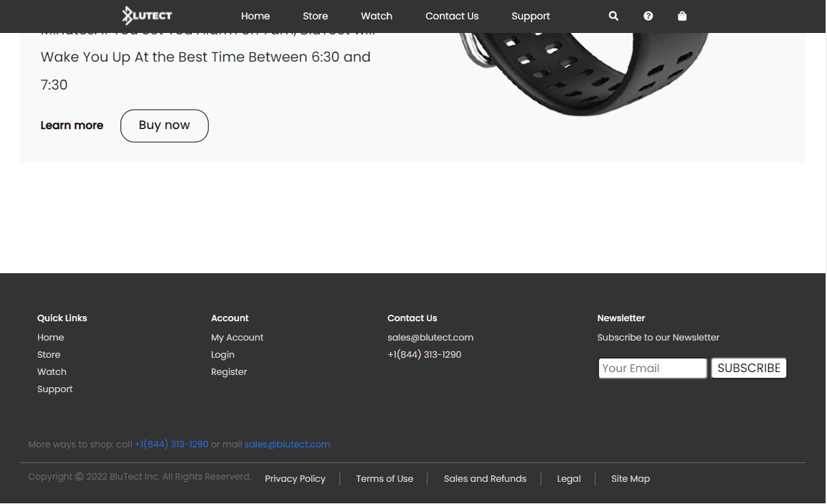The image size is (827, 504).
Task: Click the Login link in footer
Action: pyautogui.click(x=222, y=355)
